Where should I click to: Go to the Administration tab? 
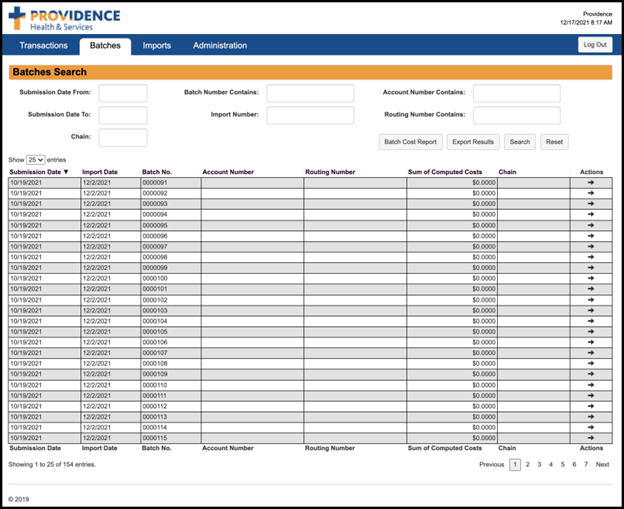(x=220, y=45)
